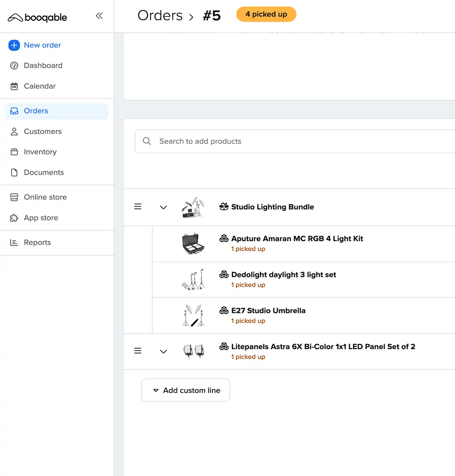Image resolution: width=455 pixels, height=476 pixels.
Task: Click the Documents icon in sidebar
Action: 14,173
